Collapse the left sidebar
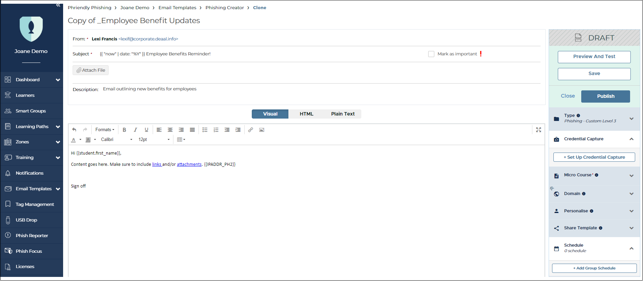This screenshot has width=644, height=282. click(58, 5)
